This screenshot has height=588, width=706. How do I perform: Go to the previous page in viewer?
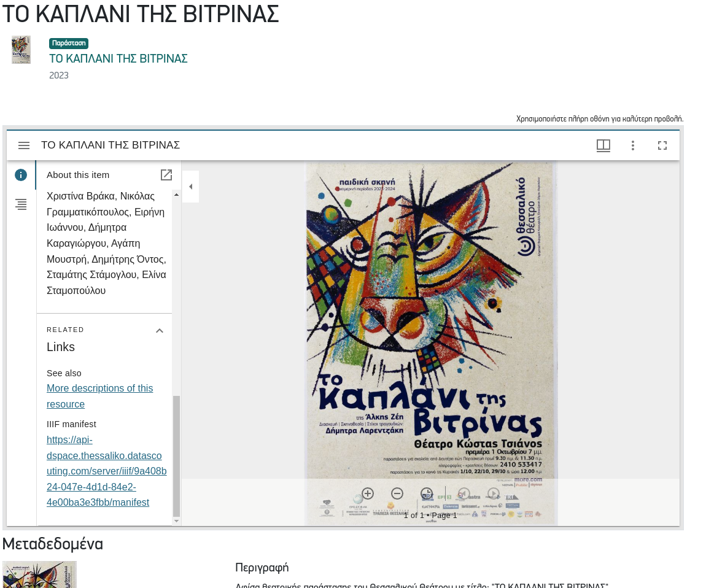click(x=464, y=493)
